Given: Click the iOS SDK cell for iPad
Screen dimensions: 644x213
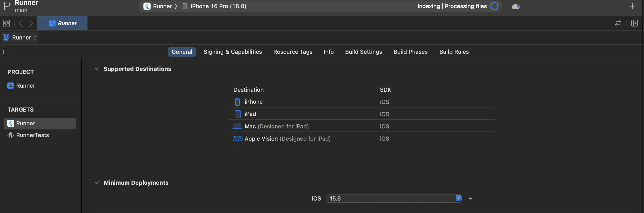Looking at the screenshot, I should pos(384,114).
